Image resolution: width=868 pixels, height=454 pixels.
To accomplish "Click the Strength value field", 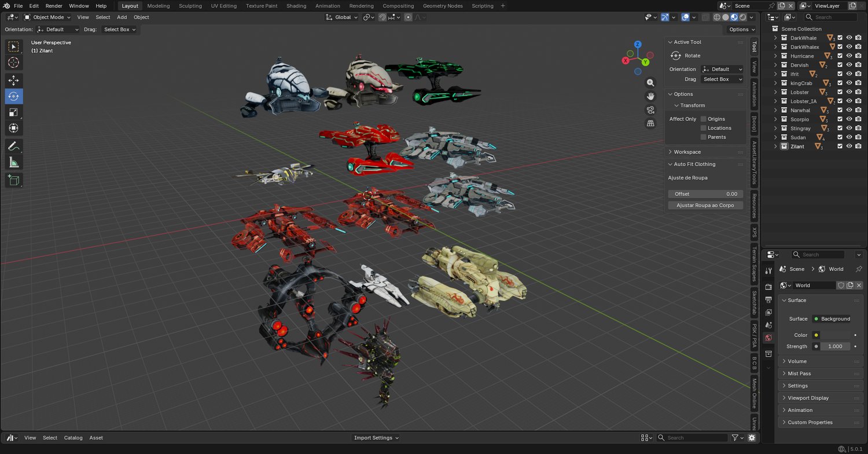I will [x=835, y=346].
